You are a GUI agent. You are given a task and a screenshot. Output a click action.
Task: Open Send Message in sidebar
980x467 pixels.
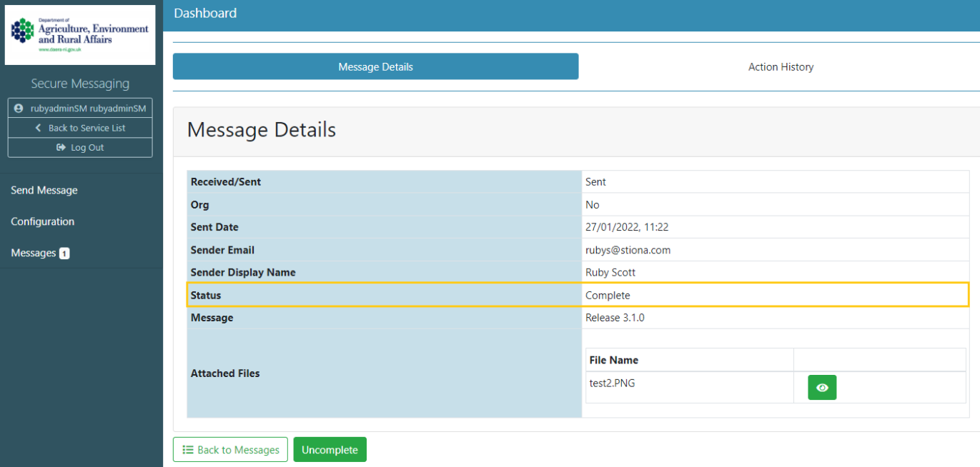tap(44, 190)
